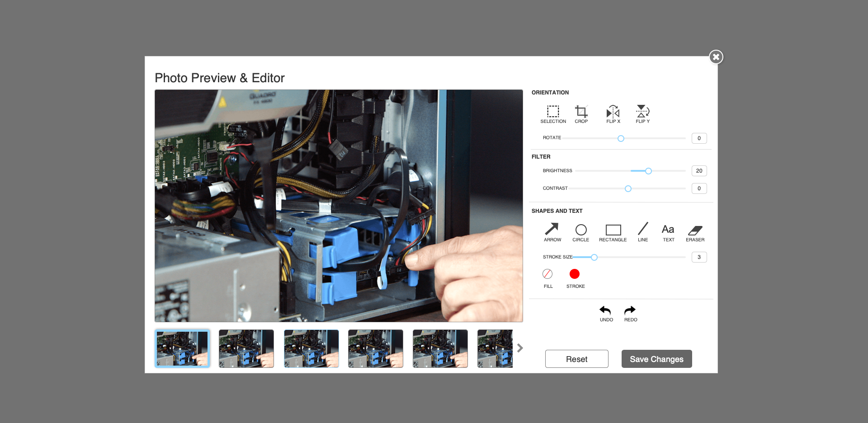
Task: Undo the last edit
Action: pyautogui.click(x=606, y=314)
